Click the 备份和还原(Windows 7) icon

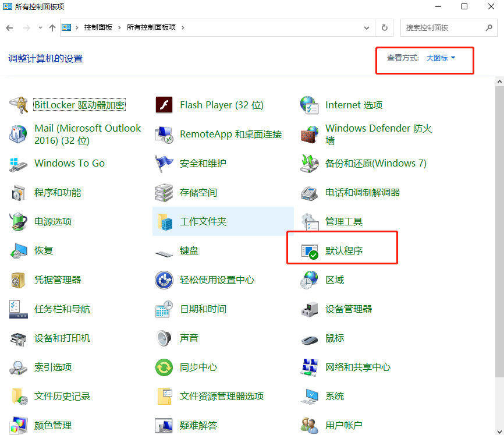coord(309,163)
